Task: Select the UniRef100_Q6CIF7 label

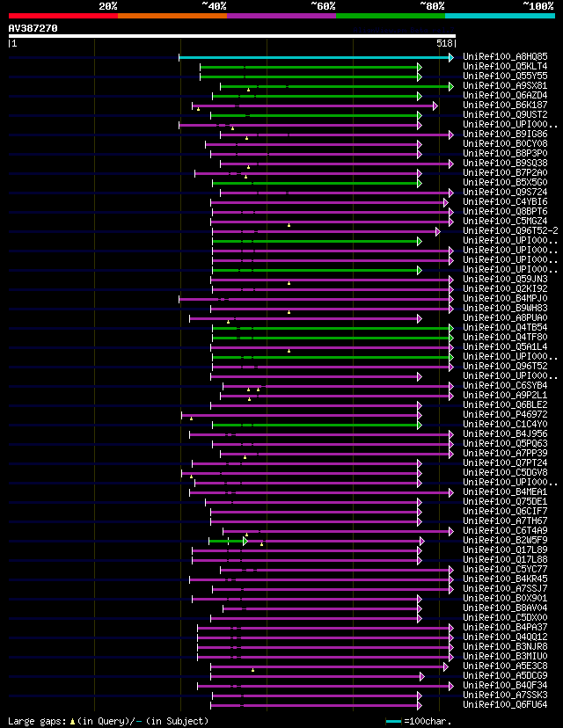Action: 506,511
